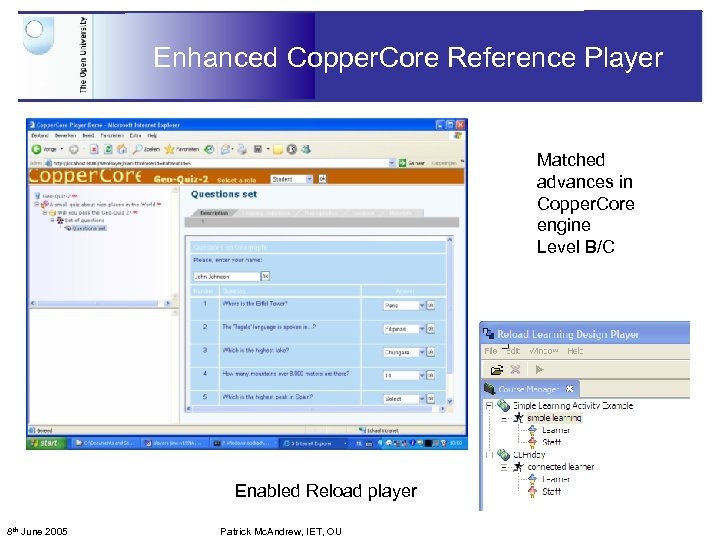Open the Window menu in Reload player

coord(544,351)
